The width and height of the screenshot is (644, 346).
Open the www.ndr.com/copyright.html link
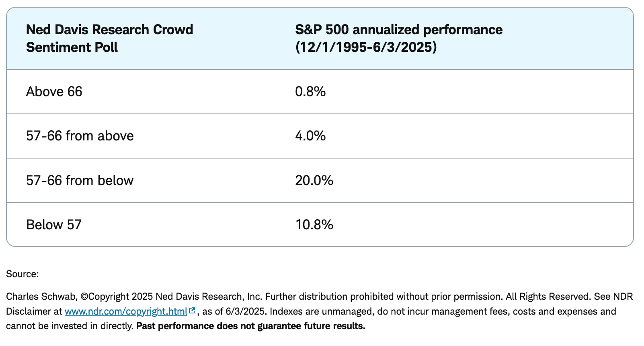pyautogui.click(x=126, y=311)
